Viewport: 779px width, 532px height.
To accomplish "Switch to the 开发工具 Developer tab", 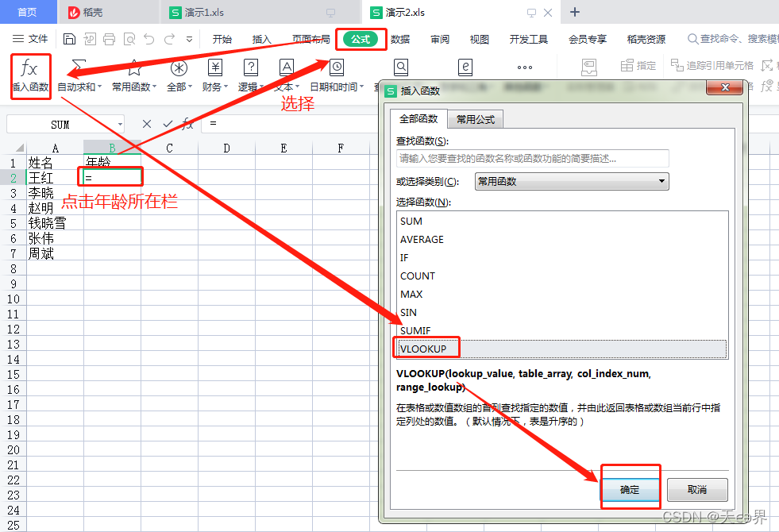I will click(x=529, y=39).
